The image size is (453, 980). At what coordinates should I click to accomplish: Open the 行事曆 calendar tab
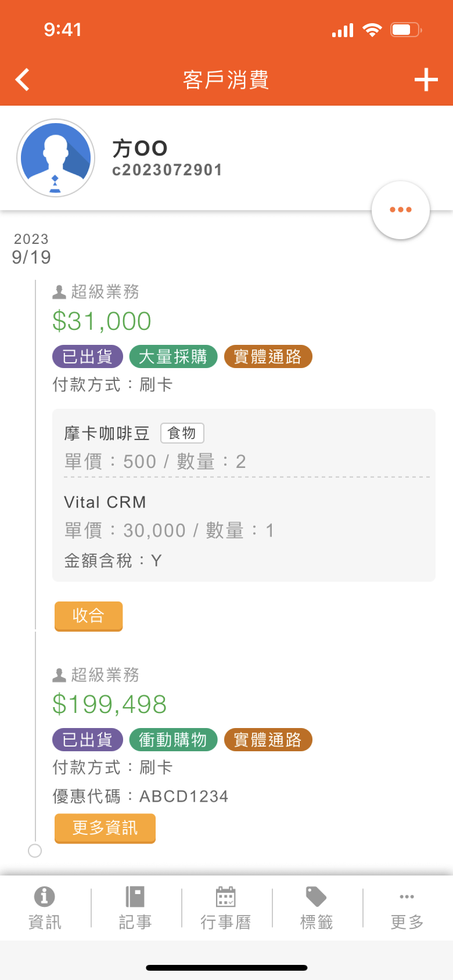point(226,908)
